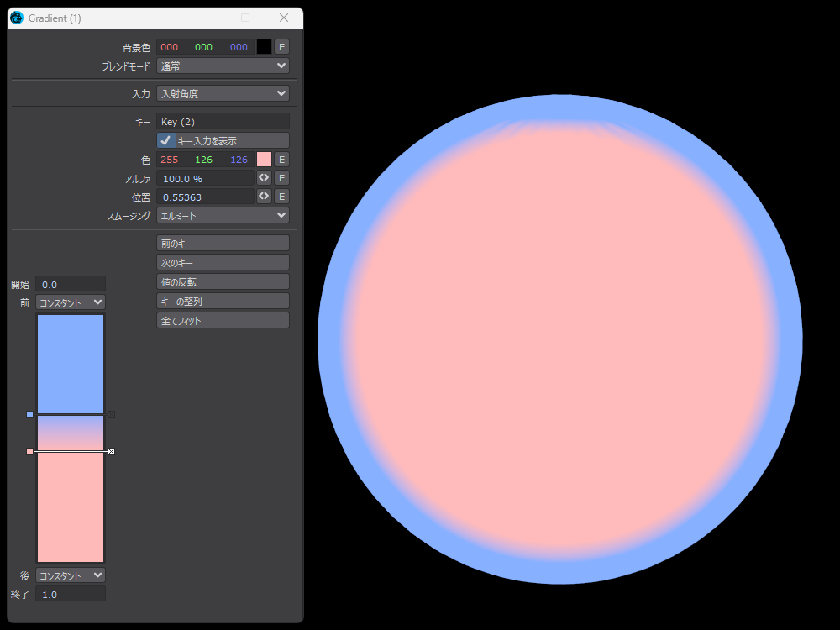Click the arrow stepper beside アルファ value
The height and width of the screenshot is (630, 840).
tap(264, 178)
